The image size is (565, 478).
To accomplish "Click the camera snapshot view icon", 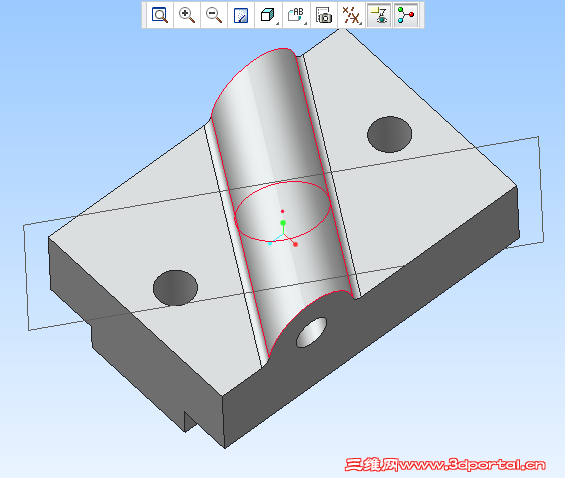I will click(324, 15).
